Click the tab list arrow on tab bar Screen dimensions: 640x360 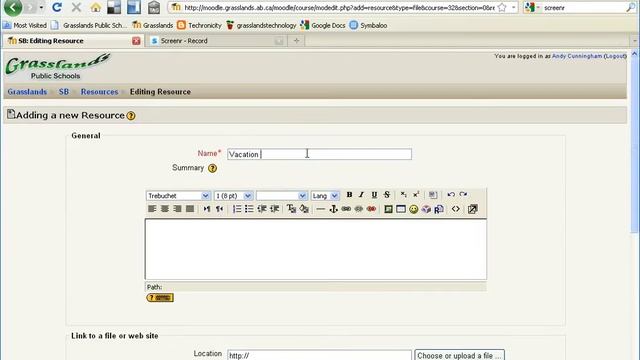click(635, 41)
